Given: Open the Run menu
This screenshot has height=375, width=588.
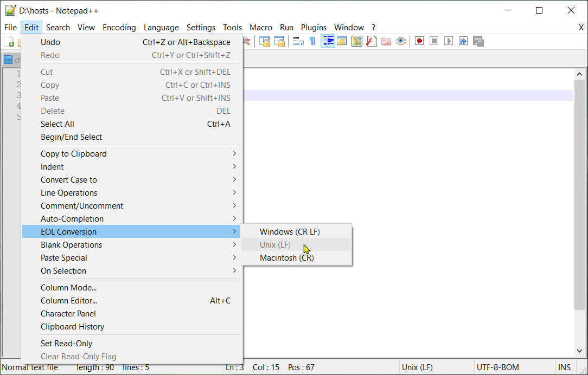Looking at the screenshot, I should (x=286, y=27).
